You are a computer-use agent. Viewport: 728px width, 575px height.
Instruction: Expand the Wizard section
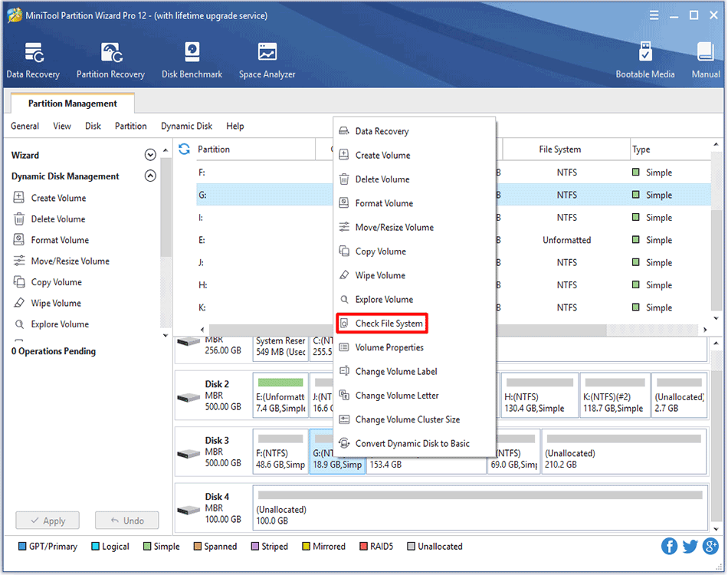[150, 154]
